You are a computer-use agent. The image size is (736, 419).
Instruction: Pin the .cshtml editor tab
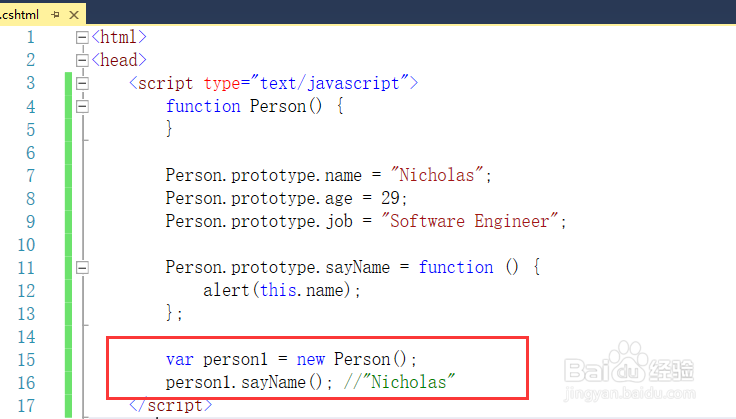(x=55, y=15)
